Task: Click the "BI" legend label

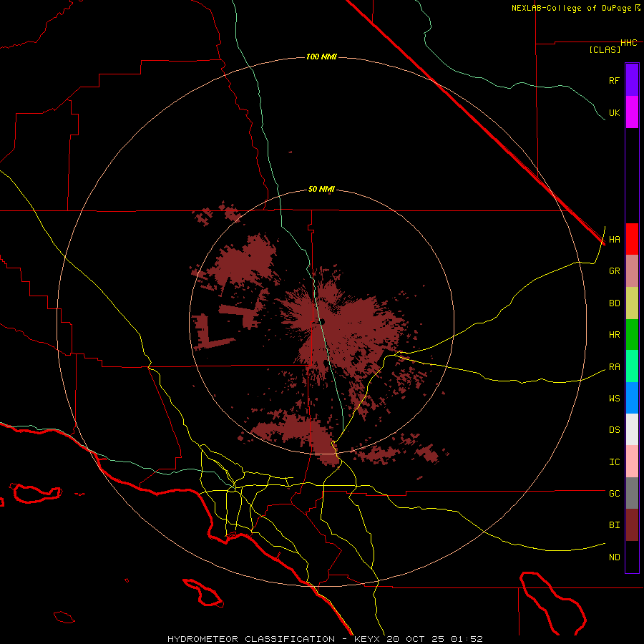Action: (614, 525)
